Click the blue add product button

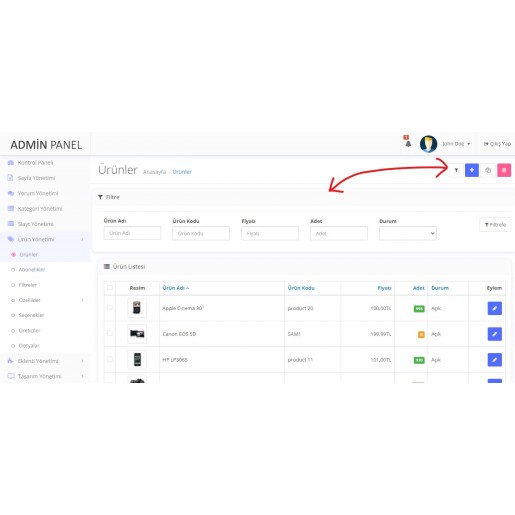[472, 170]
